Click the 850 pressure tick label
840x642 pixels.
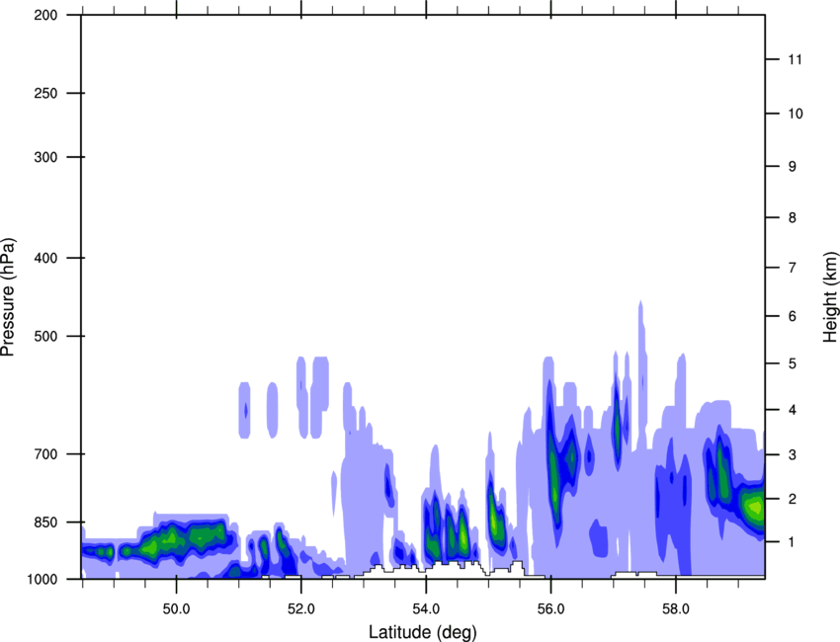(x=45, y=522)
